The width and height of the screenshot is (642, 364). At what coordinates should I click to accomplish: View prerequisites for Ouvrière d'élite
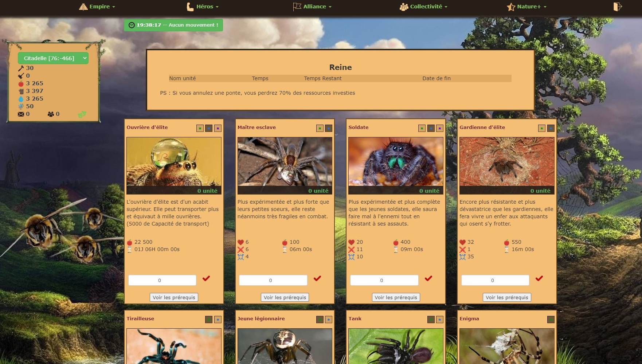point(174,297)
